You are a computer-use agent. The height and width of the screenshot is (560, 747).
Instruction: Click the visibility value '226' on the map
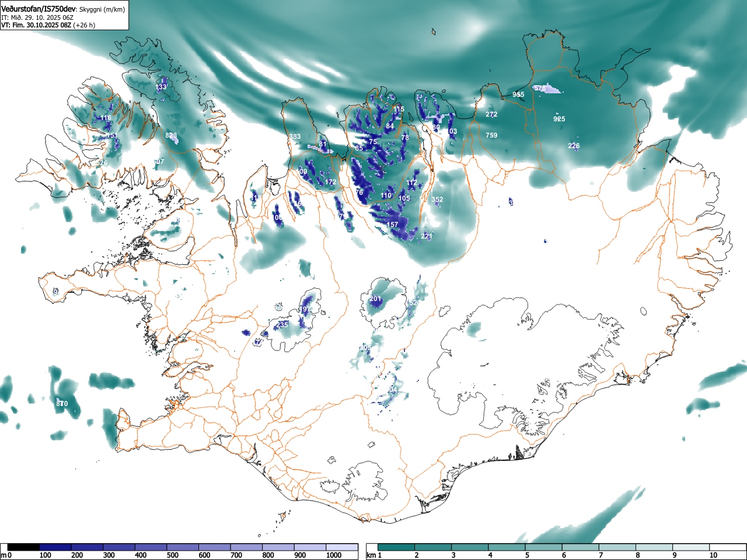574,146
